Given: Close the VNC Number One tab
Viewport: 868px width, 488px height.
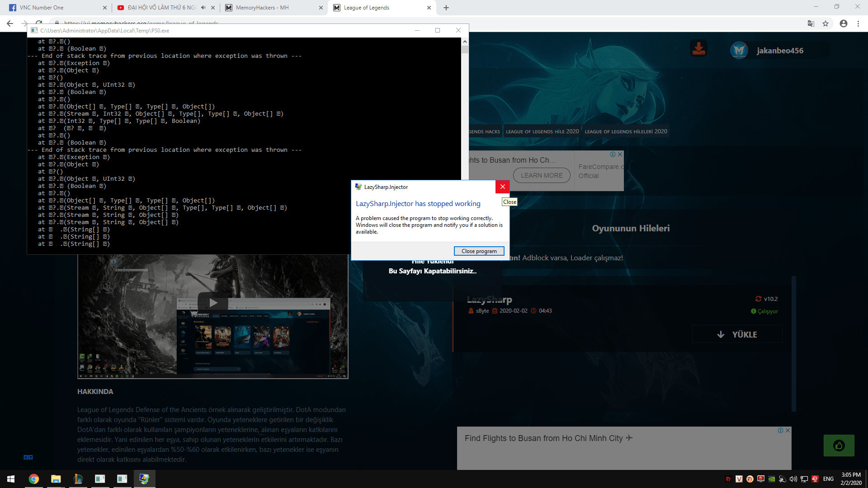Looking at the screenshot, I should pos(105,8).
